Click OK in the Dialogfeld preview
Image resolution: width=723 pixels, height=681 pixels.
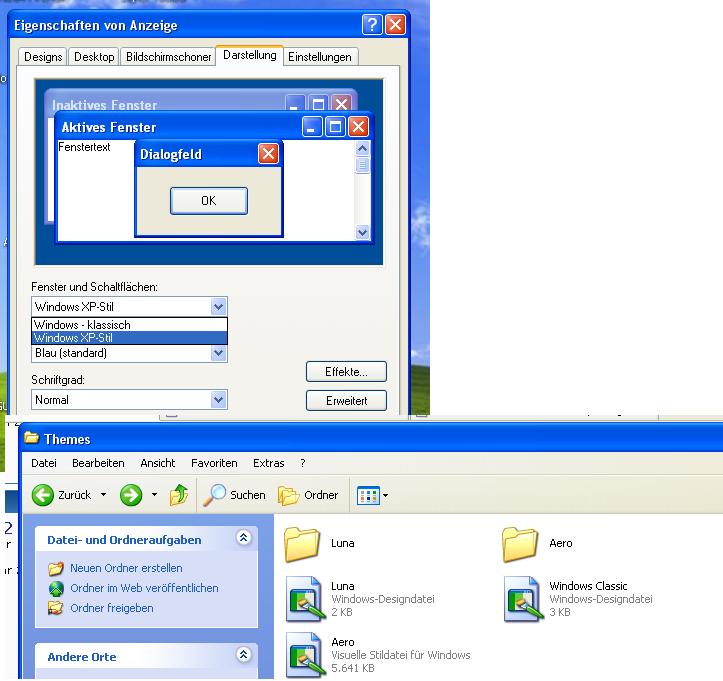(x=209, y=201)
